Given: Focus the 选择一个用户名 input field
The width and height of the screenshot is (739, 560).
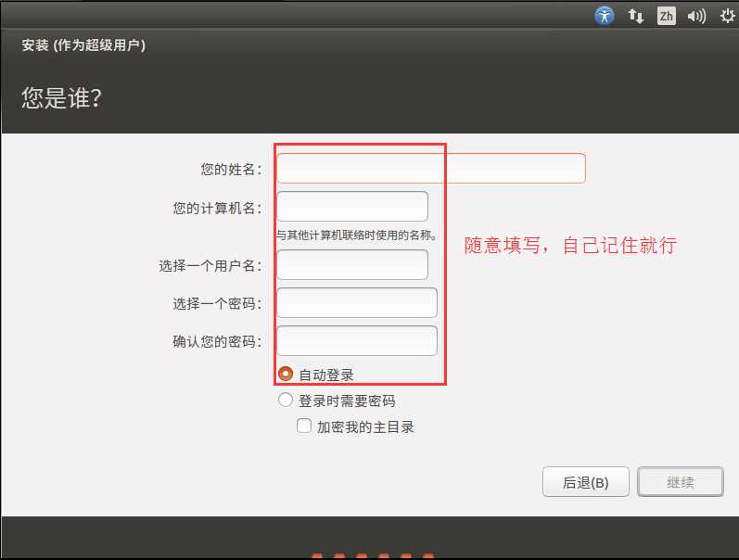Looking at the screenshot, I should point(352,264).
